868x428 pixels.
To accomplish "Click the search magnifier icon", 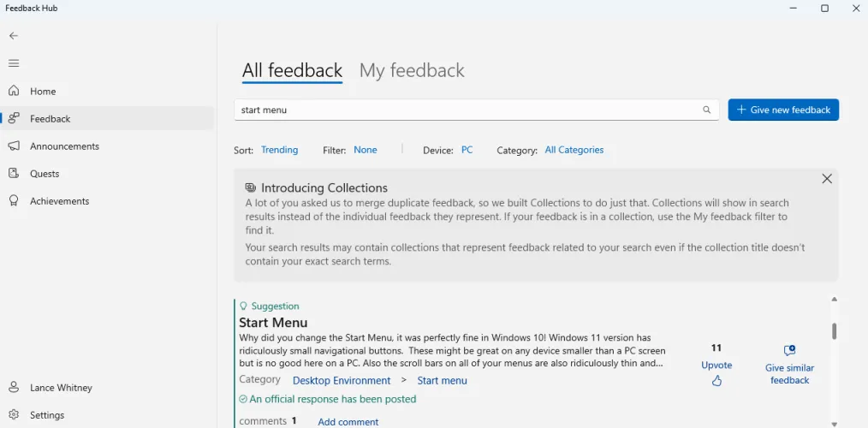I will tap(707, 110).
